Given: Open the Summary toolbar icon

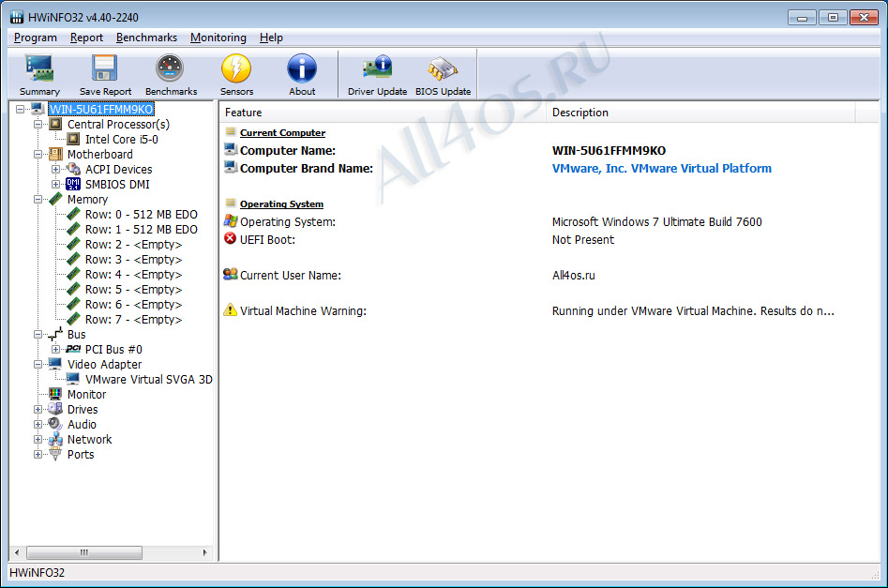Looking at the screenshot, I should 39,68.
